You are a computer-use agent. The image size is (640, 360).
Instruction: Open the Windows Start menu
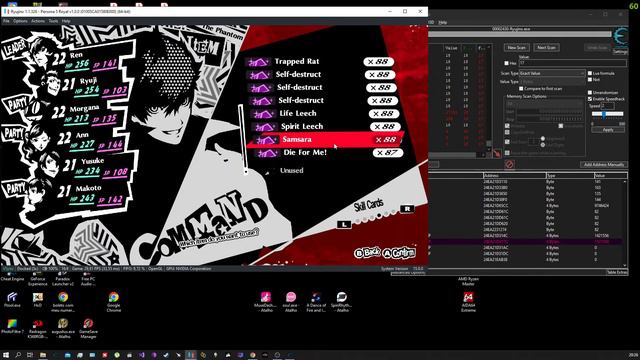[x=6, y=355]
